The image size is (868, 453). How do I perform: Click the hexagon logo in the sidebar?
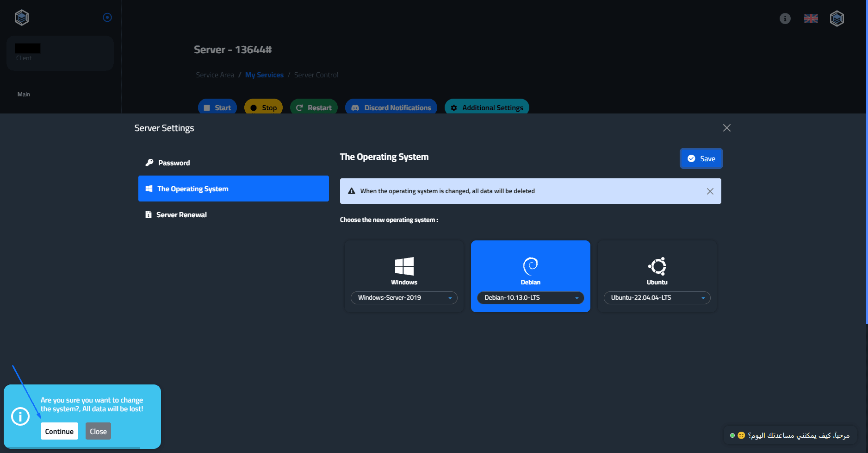22,18
